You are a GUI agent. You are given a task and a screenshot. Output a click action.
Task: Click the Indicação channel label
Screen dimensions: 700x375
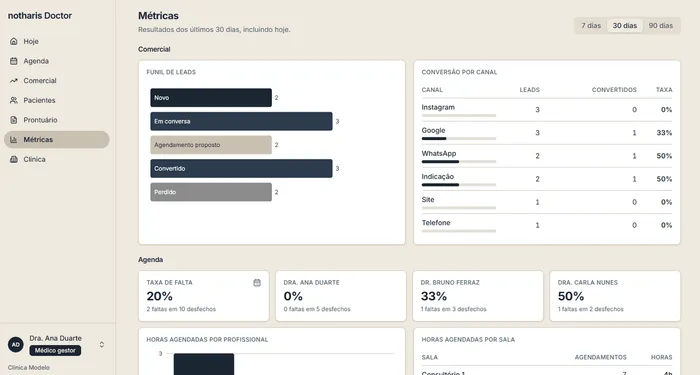(x=438, y=177)
